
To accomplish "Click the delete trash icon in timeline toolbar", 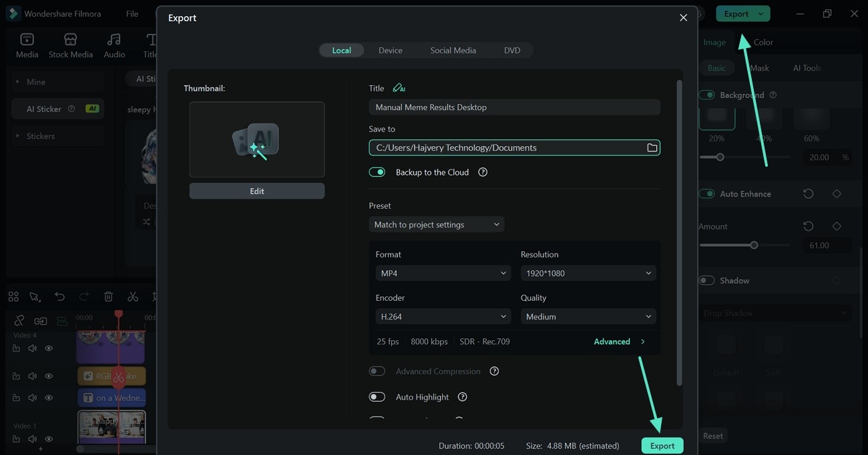I will [109, 297].
